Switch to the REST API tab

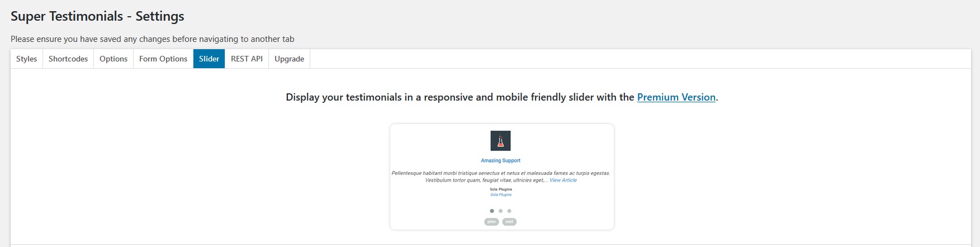click(x=247, y=59)
